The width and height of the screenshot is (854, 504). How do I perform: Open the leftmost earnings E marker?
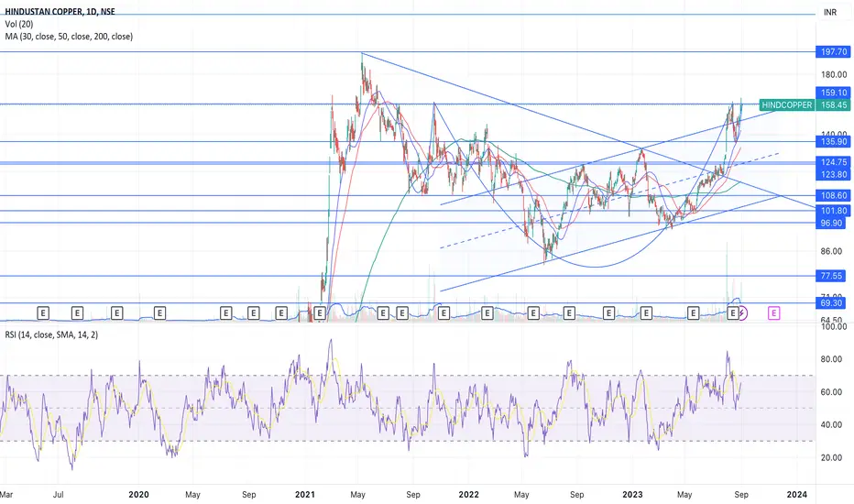tap(42, 313)
